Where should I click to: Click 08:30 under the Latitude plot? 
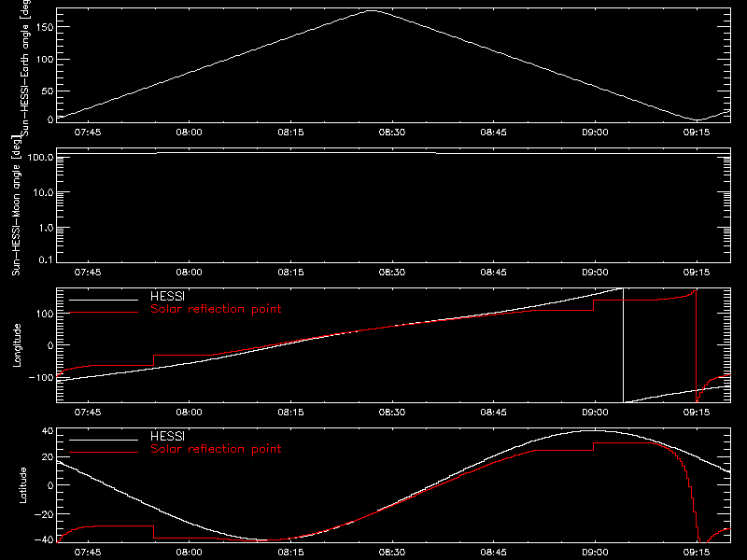(x=392, y=553)
